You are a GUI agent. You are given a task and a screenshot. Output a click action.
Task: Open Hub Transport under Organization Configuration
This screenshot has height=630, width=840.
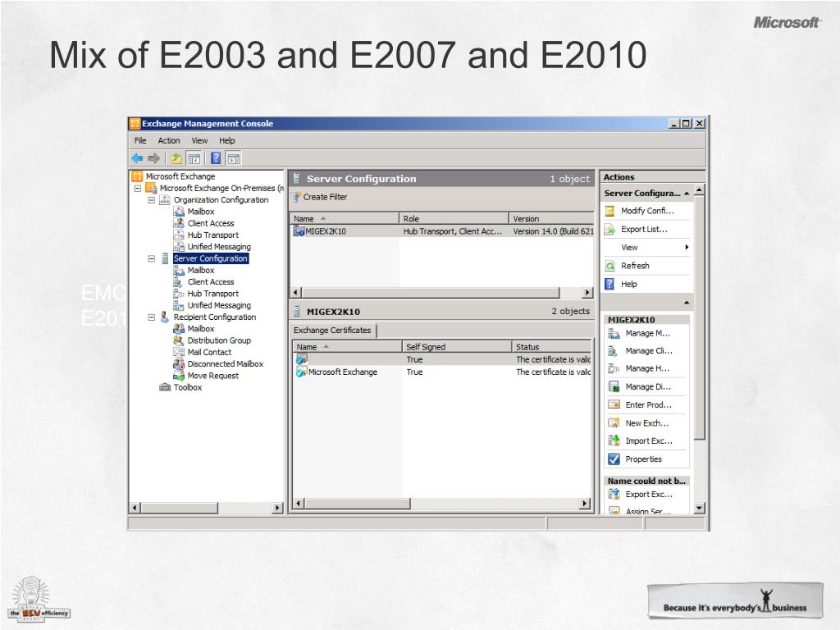click(x=212, y=235)
